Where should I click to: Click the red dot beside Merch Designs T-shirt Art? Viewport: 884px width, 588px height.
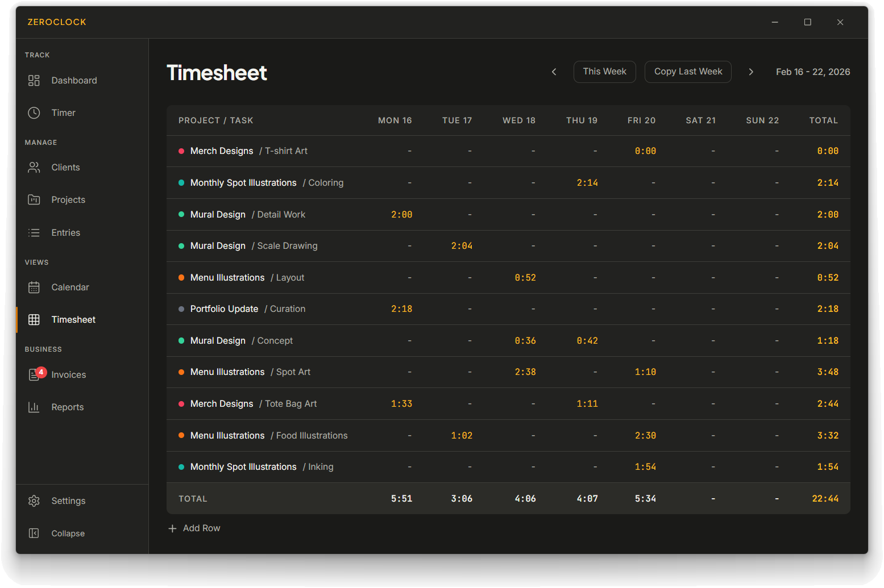coord(181,151)
